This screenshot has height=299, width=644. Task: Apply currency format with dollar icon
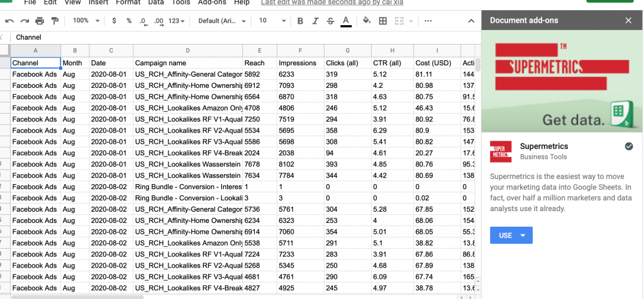coord(114,21)
